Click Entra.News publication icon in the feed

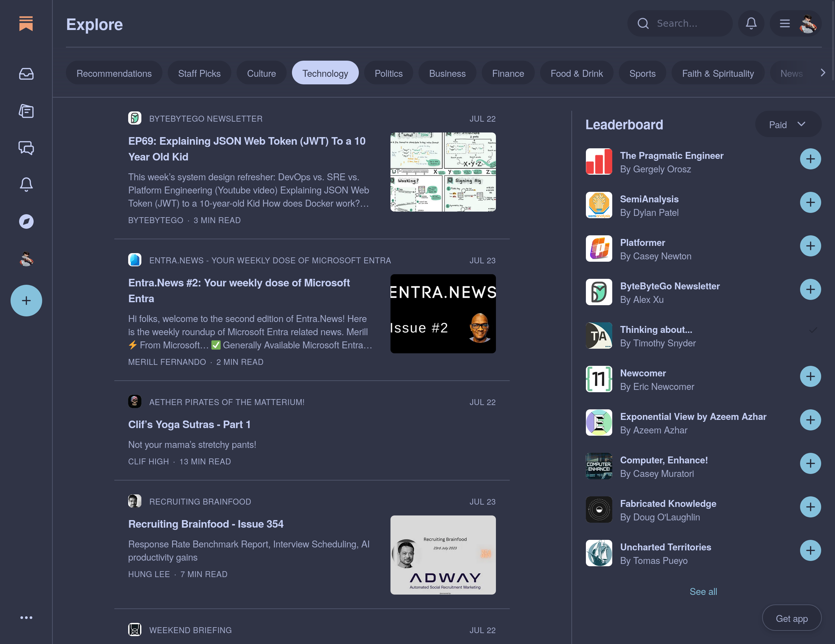[x=134, y=260]
